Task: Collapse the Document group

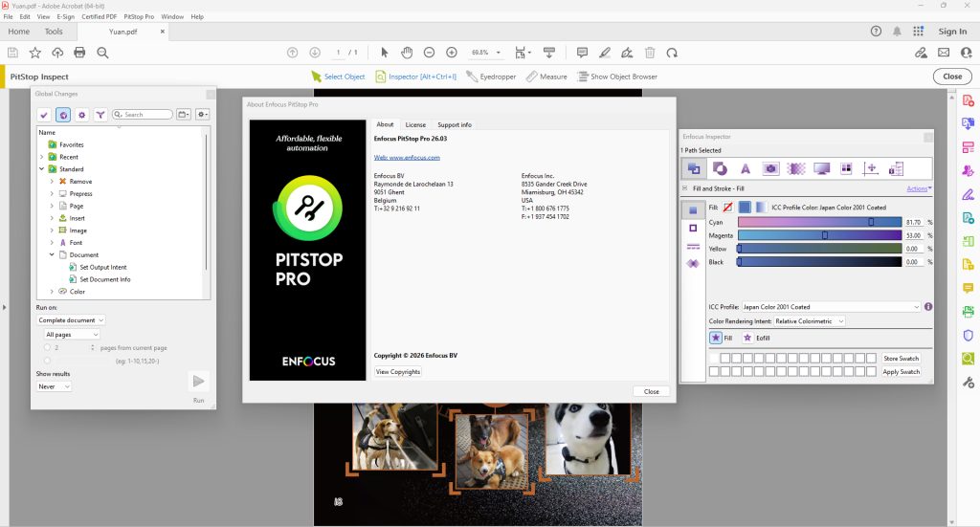Action: (x=52, y=254)
